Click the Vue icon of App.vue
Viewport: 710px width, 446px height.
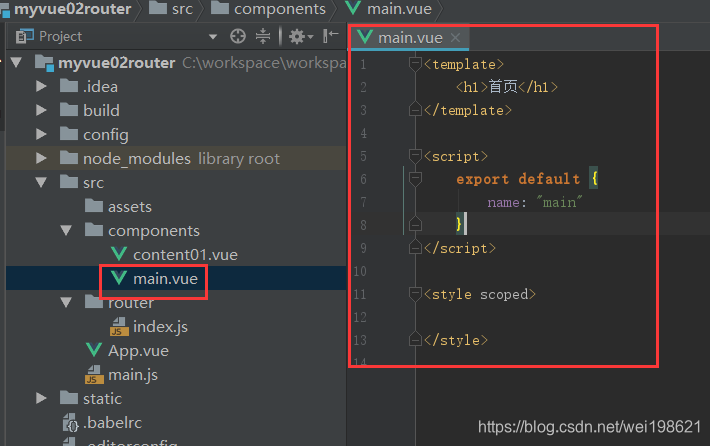pyautogui.click(x=94, y=350)
